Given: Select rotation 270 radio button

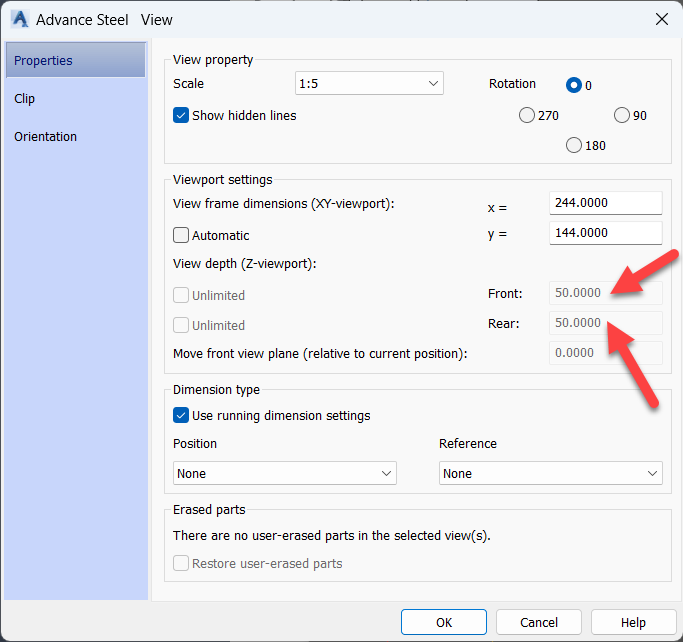Looking at the screenshot, I should (x=527, y=115).
